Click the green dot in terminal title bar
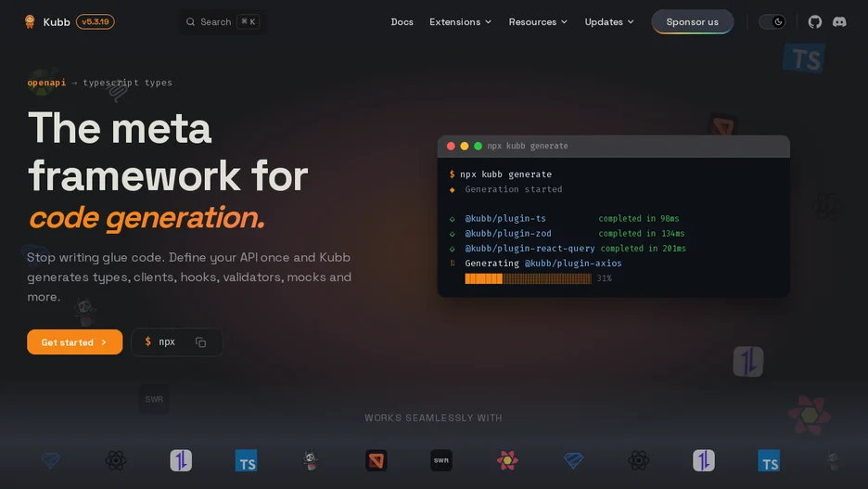The image size is (868, 489). click(x=478, y=147)
